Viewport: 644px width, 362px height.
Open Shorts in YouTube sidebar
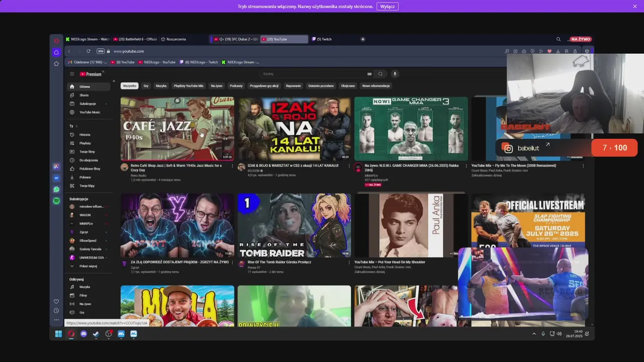89,95
